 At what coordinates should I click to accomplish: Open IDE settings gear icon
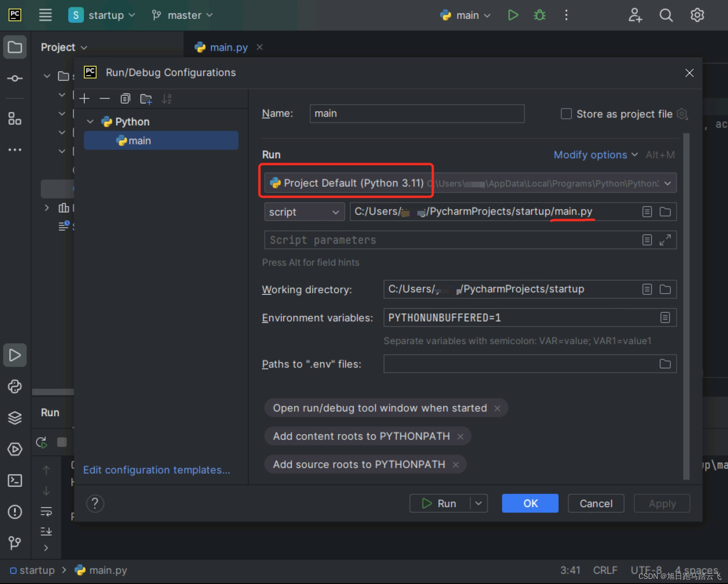tap(697, 15)
